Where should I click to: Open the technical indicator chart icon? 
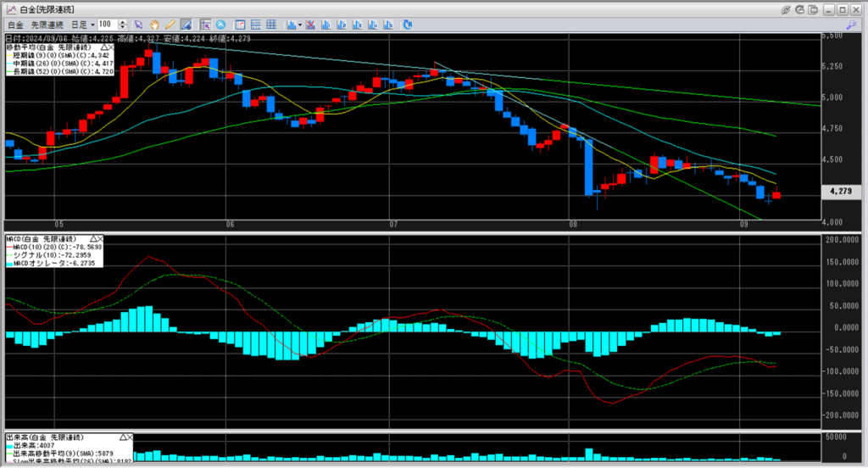pyautogui.click(x=292, y=25)
